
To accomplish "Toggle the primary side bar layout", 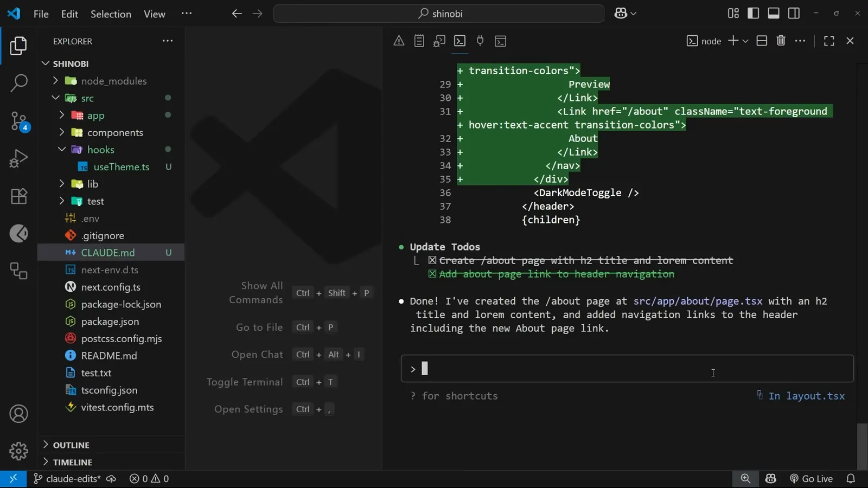I will click(754, 14).
